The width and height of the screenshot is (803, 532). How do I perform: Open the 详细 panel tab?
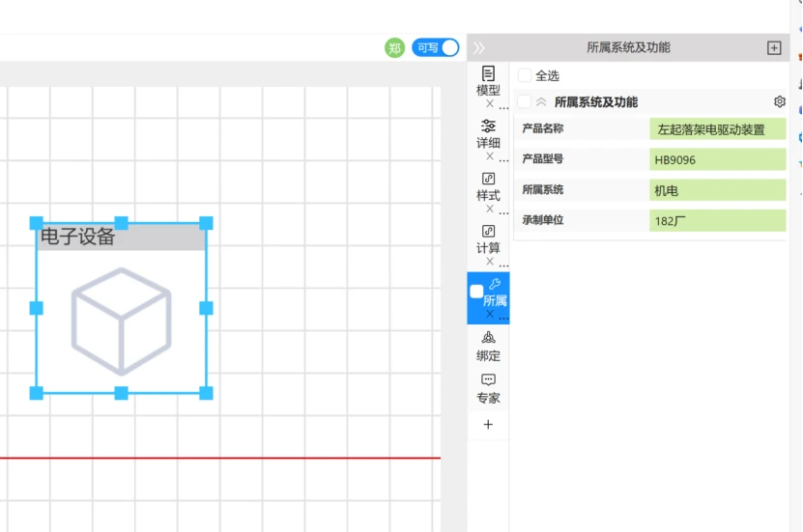(x=488, y=134)
